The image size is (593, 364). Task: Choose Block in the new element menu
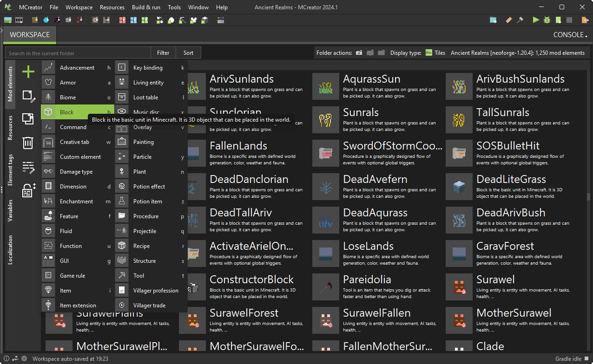tap(78, 112)
